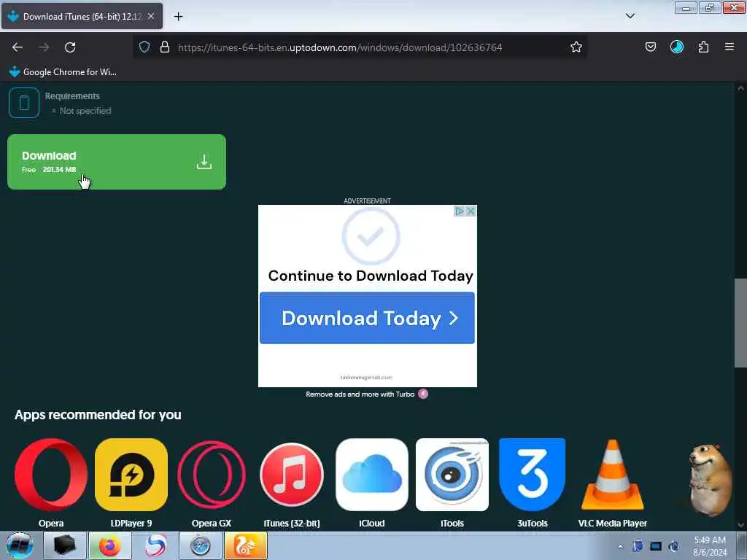This screenshot has height=560, width=747.
Task: Click the Turbo lightning badge icon
Action: point(423,394)
